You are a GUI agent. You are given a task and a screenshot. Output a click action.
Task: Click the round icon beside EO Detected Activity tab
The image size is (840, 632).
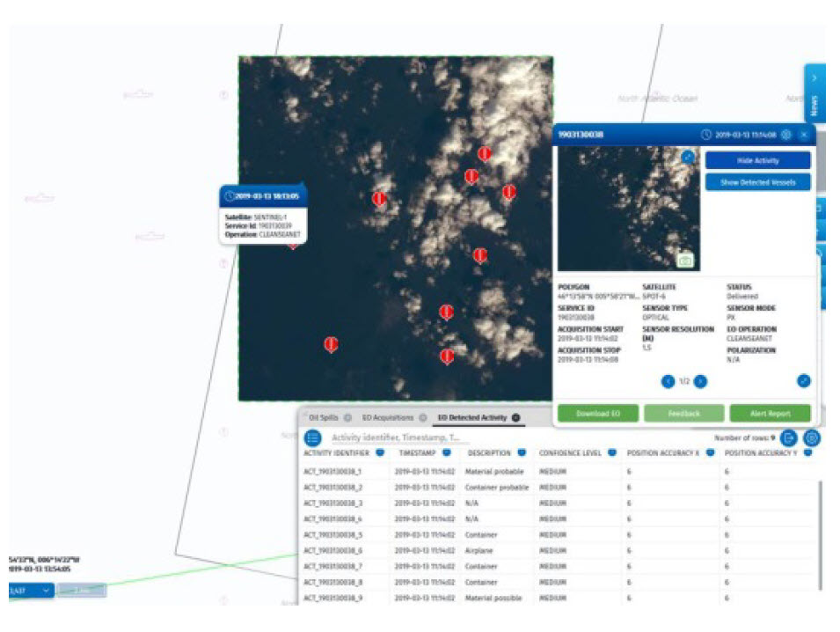516,417
